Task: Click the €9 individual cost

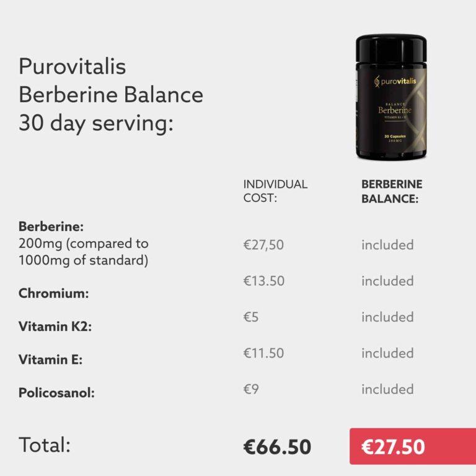Action: point(251,389)
